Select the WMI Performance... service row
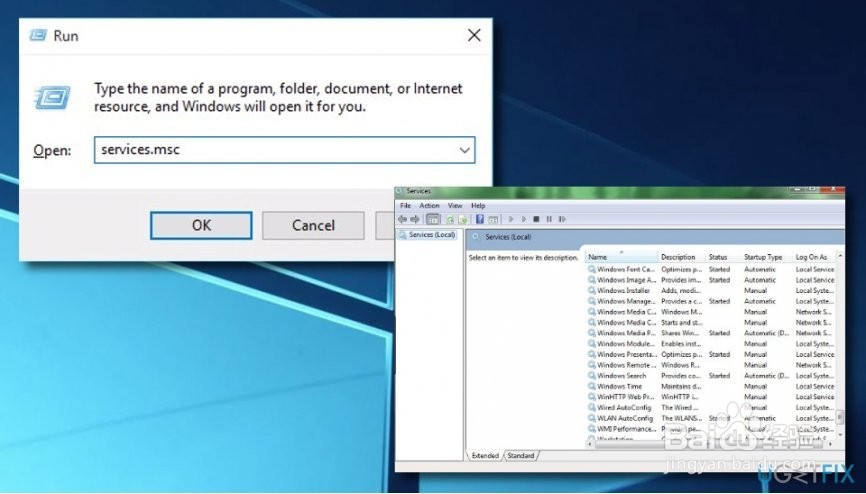Viewport: 866px width, 494px height. (711, 429)
